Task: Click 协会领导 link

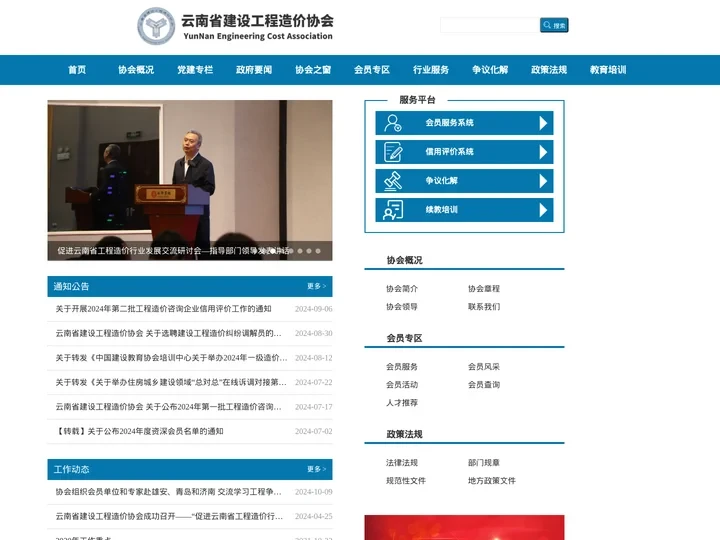Action: click(x=402, y=307)
